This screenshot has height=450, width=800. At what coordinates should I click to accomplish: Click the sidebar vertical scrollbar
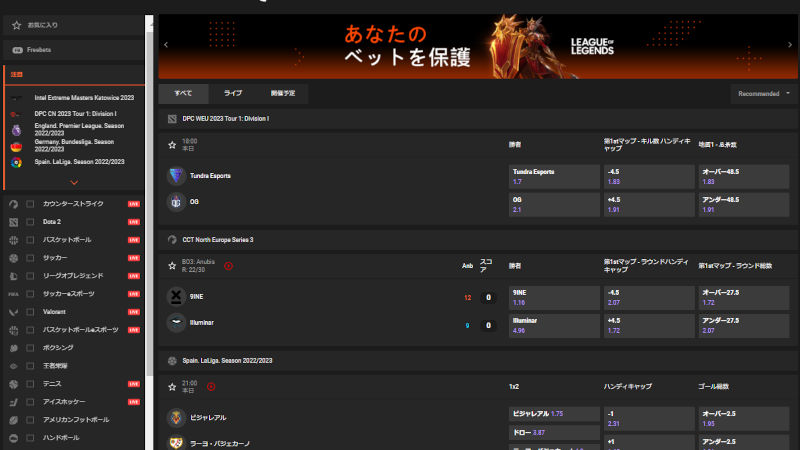pyautogui.click(x=150, y=200)
